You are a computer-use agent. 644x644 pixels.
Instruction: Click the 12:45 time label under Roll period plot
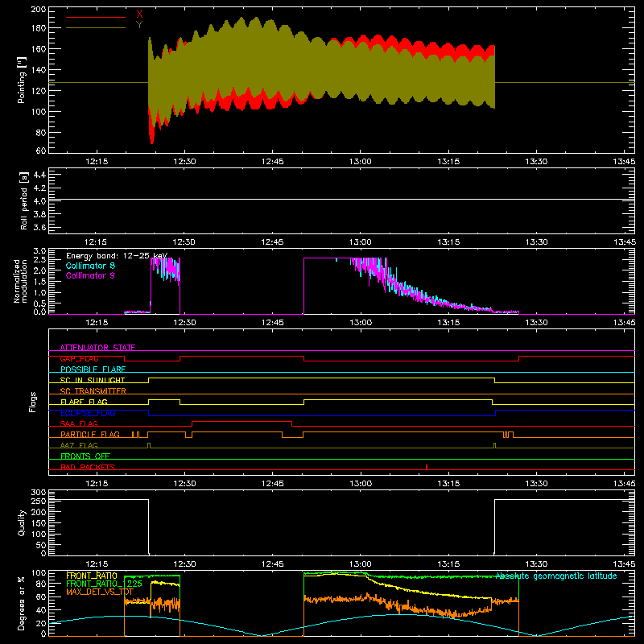pyautogui.click(x=272, y=242)
